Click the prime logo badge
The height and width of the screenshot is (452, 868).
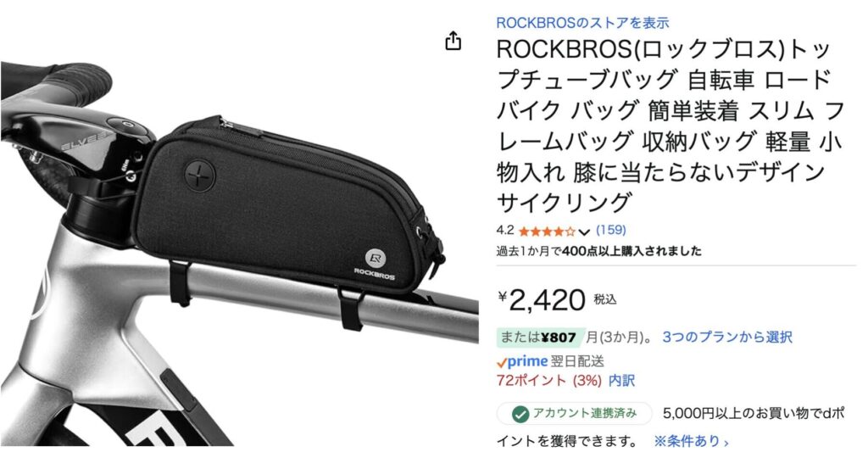(x=522, y=362)
